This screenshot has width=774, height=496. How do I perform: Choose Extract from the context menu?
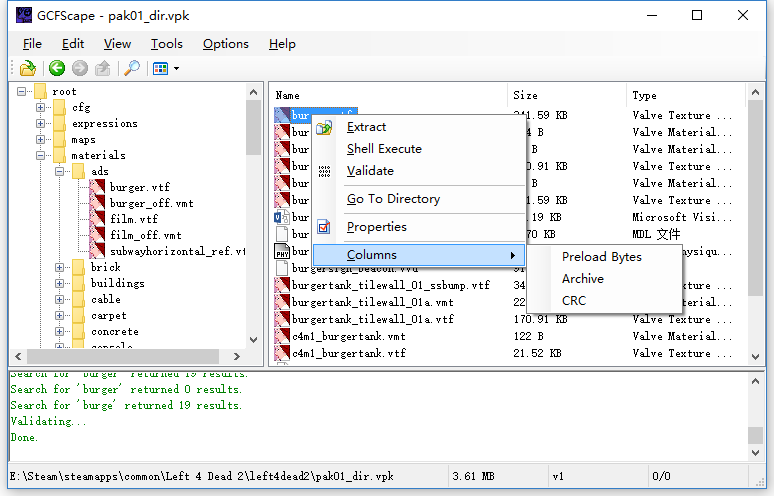pos(419,127)
